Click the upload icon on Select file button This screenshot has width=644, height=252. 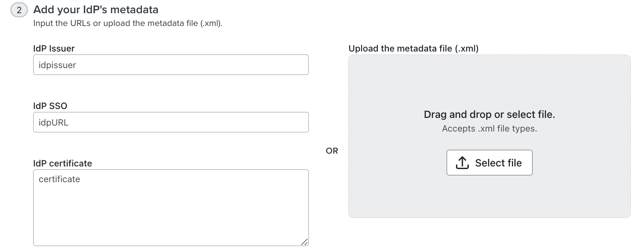(462, 162)
